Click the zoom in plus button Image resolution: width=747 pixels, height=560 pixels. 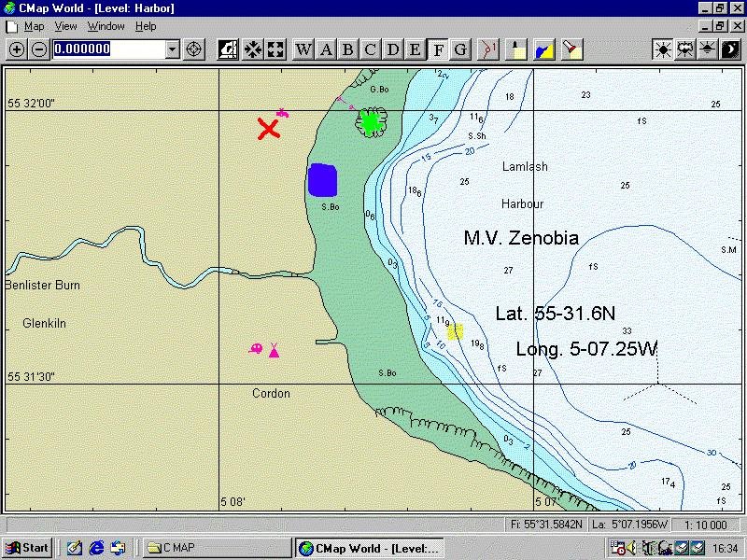(x=17, y=49)
